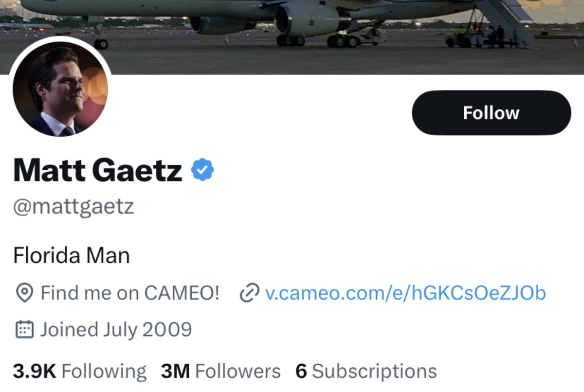The image size is (584, 392).
Task: Click the Florida Man bio text
Action: pyautogui.click(x=72, y=255)
